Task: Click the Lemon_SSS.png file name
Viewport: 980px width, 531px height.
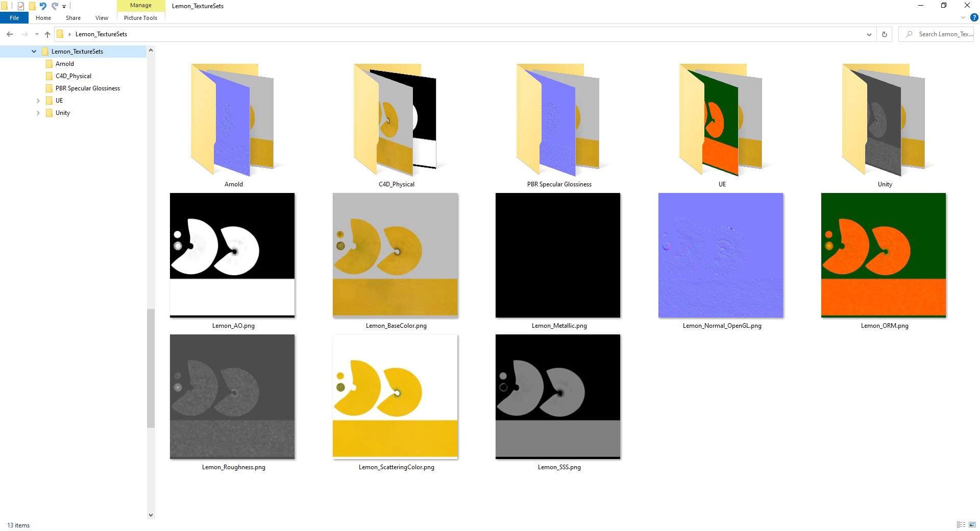Action: (559, 467)
